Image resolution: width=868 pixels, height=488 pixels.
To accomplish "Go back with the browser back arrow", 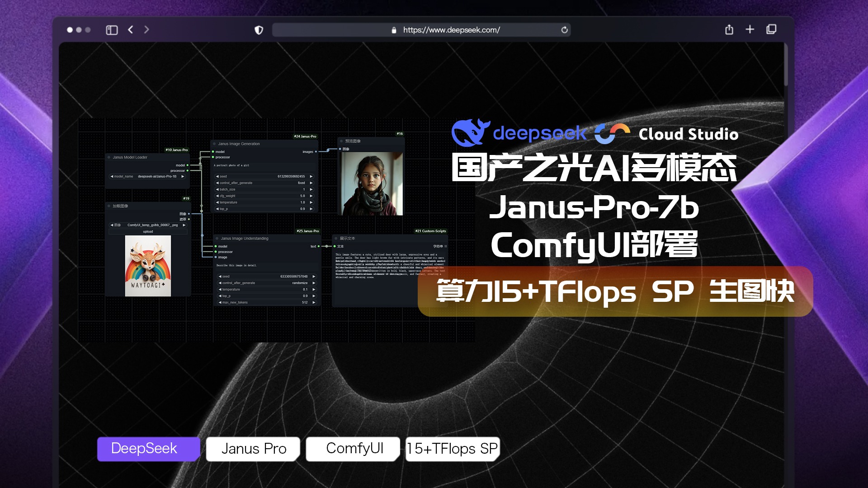I will (x=131, y=29).
